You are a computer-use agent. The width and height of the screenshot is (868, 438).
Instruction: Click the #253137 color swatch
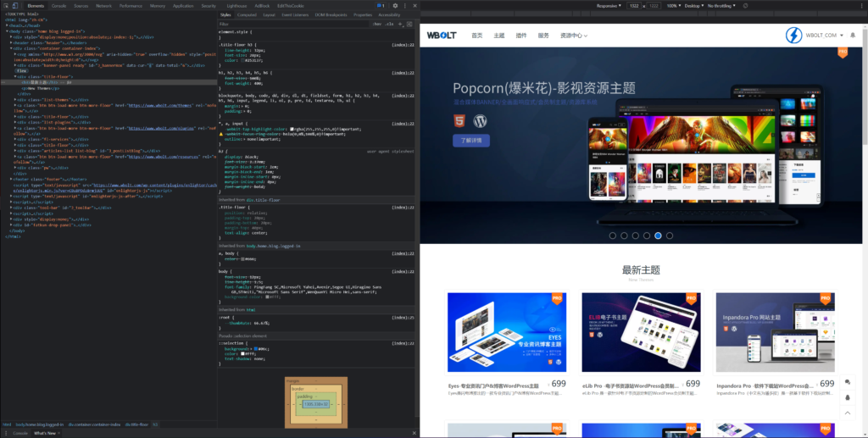click(x=242, y=61)
